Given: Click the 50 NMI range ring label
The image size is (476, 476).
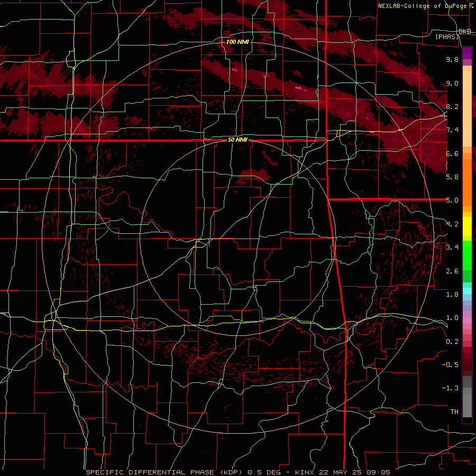Looking at the screenshot, I should (237, 140).
